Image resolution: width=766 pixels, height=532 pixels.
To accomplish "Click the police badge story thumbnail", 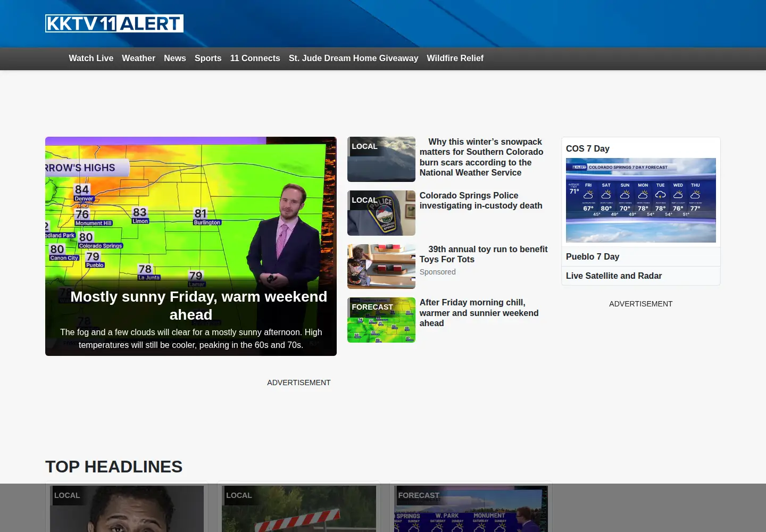I will [x=381, y=213].
